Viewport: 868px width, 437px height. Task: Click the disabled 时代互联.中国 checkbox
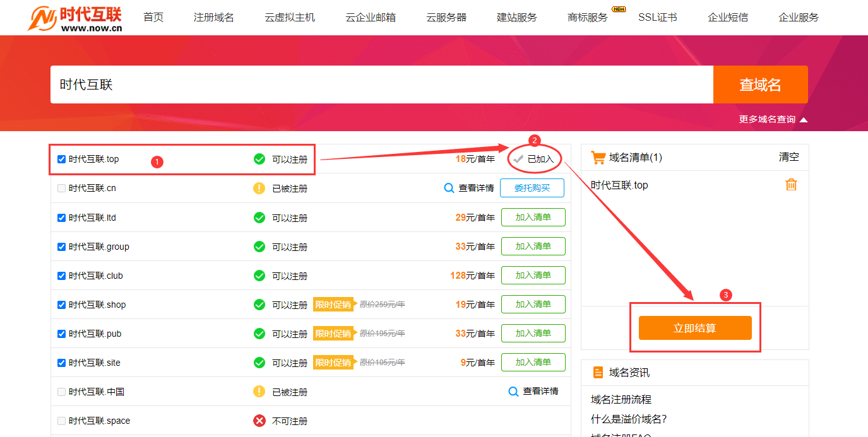tap(61, 392)
